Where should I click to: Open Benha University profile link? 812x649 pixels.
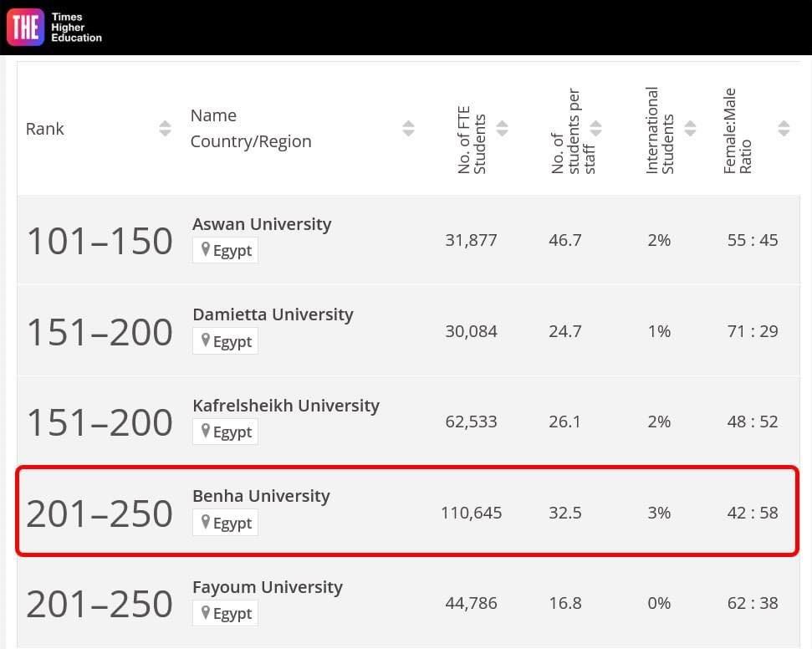tap(261, 496)
